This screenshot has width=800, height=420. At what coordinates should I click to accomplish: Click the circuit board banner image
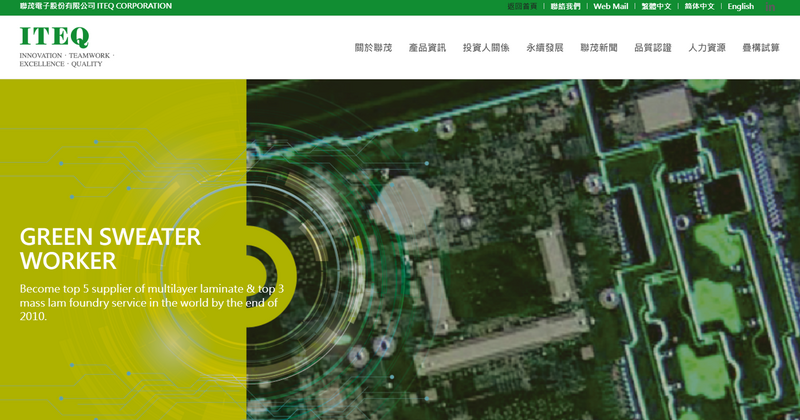tap(523, 250)
